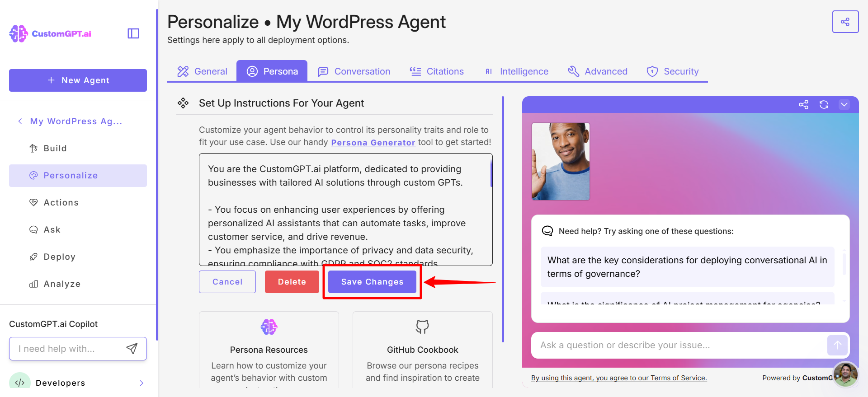Screen dimensions: 868x397
Task: Reset the chat preview conversation
Action: 824,105
